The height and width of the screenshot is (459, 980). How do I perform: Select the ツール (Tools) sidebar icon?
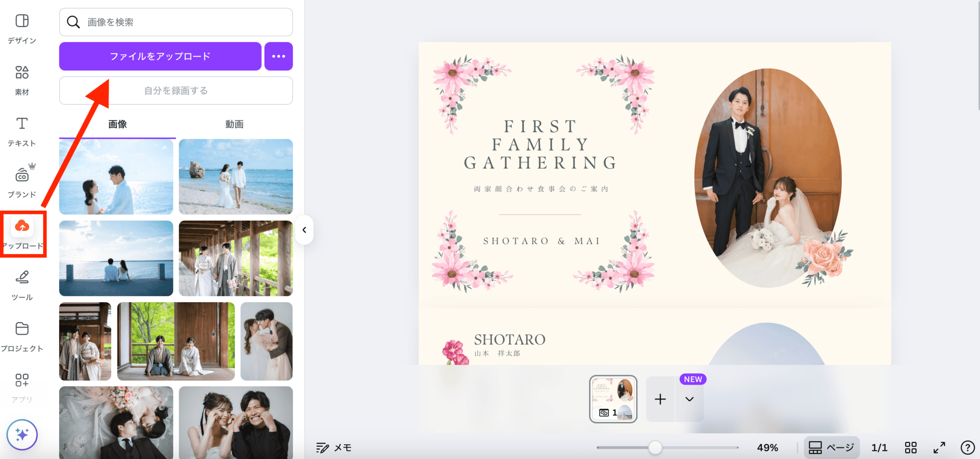coord(21,283)
